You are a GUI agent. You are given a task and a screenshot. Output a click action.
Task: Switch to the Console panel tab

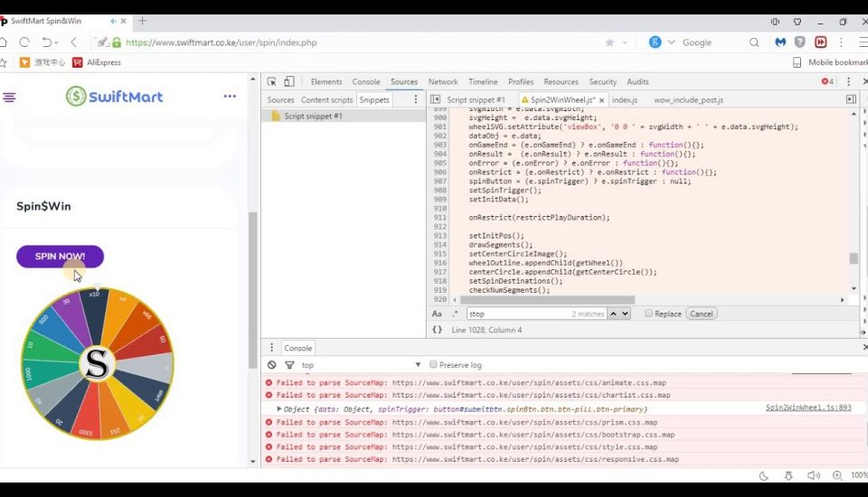(x=366, y=82)
